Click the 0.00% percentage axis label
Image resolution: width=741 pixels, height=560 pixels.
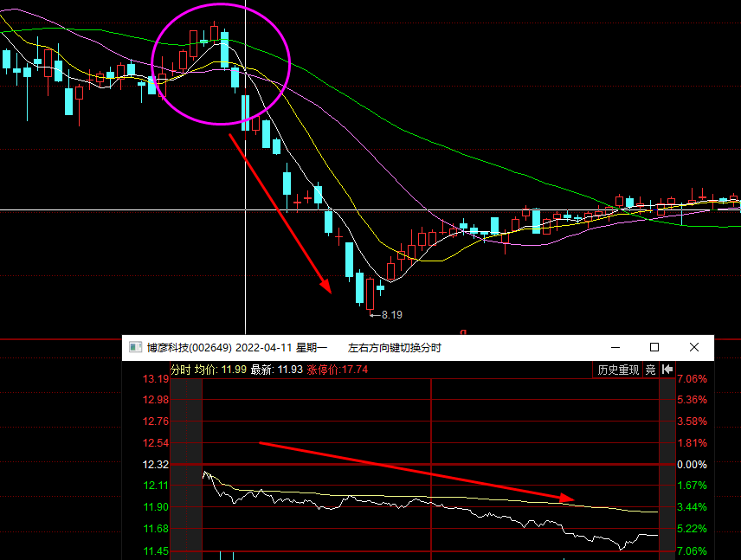pyautogui.click(x=692, y=465)
